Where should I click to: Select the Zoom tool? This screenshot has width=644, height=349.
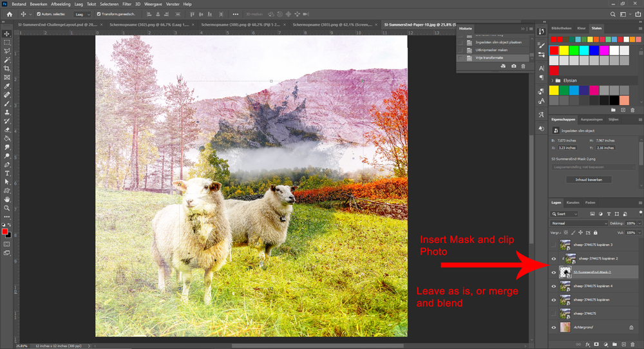(7, 208)
